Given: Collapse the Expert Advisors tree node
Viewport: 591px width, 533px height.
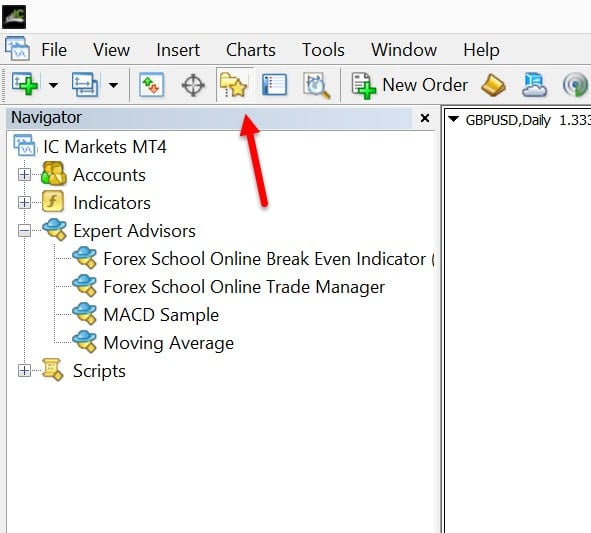Looking at the screenshot, I should click(x=24, y=231).
